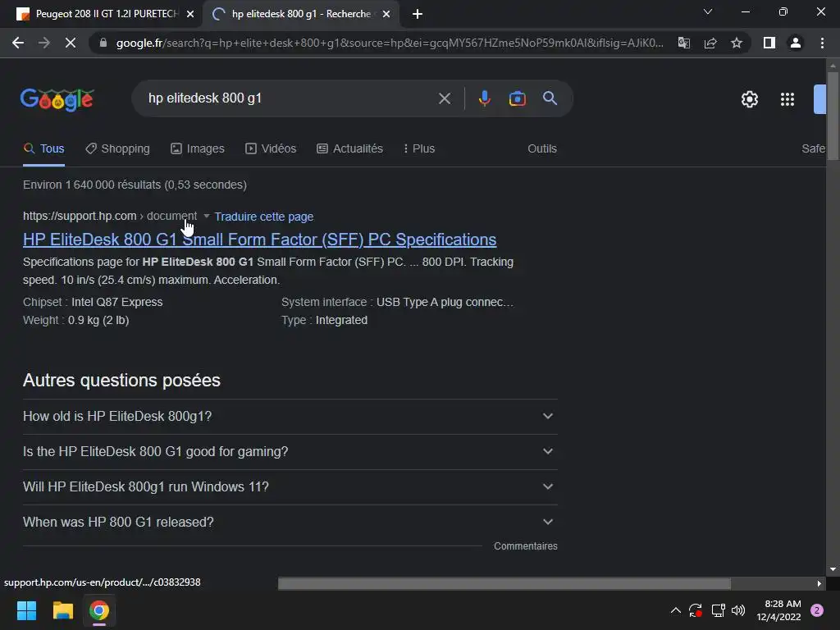
Task: Open the translate page icon in address bar
Action: 684,43
